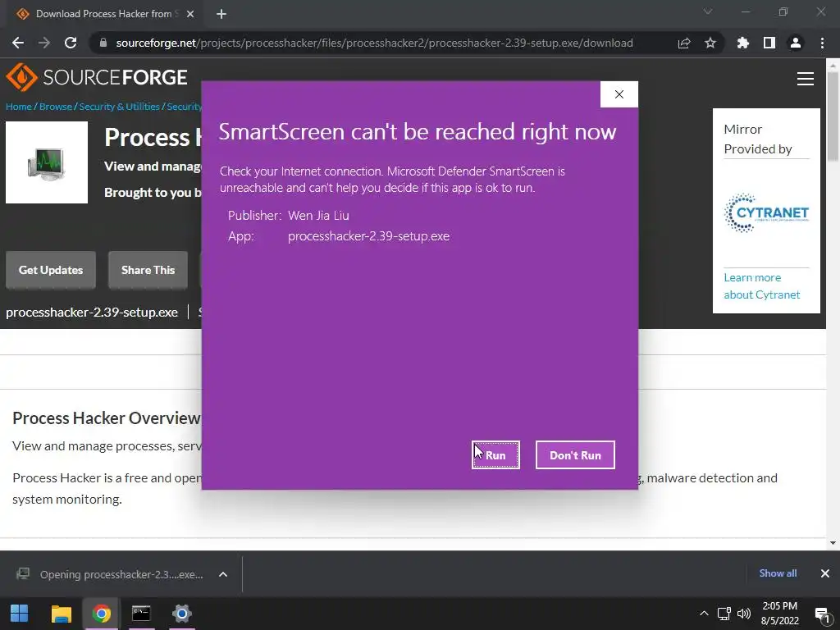The width and height of the screenshot is (840, 630).
Task: Click Show all downloads
Action: (778, 573)
